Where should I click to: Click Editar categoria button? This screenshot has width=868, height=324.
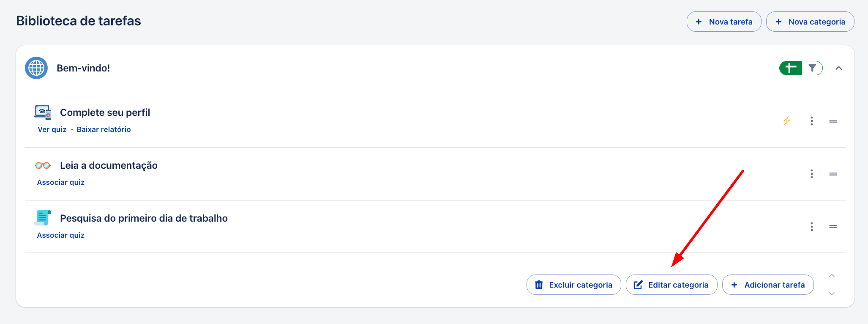671,285
